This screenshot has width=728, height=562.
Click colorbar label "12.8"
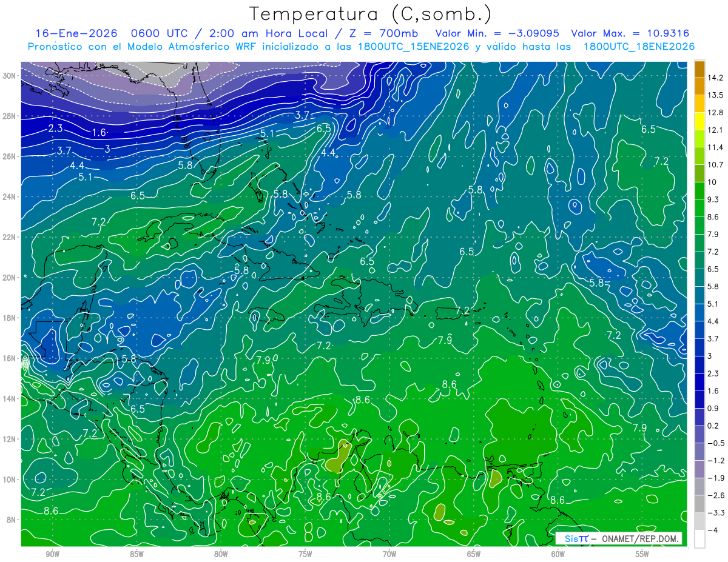click(716, 112)
